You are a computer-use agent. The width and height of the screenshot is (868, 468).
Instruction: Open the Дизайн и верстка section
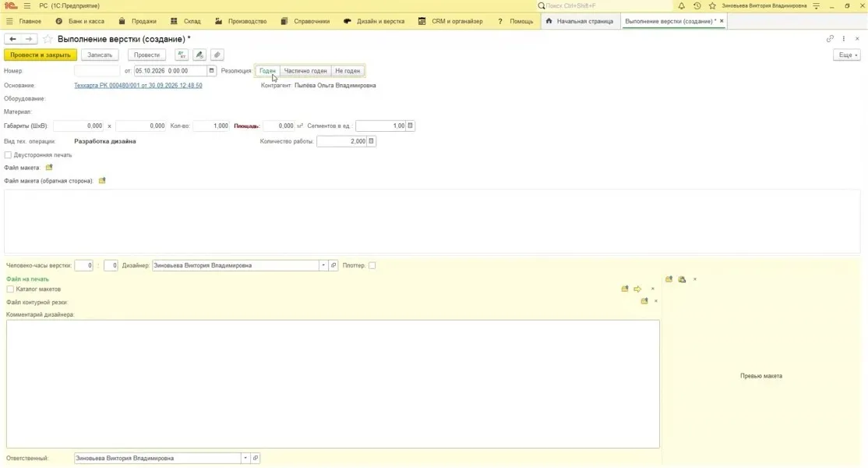(374, 21)
